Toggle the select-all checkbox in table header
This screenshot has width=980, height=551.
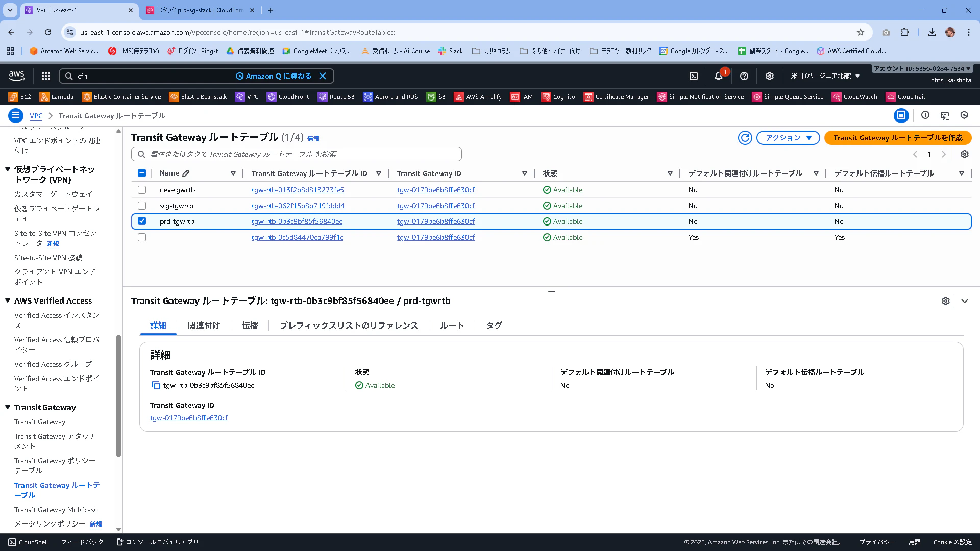pyautogui.click(x=142, y=173)
